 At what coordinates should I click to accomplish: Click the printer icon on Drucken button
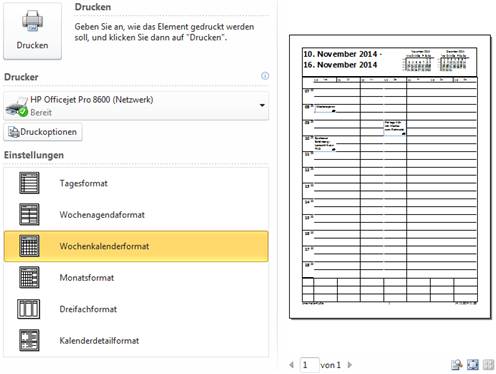[x=32, y=21]
